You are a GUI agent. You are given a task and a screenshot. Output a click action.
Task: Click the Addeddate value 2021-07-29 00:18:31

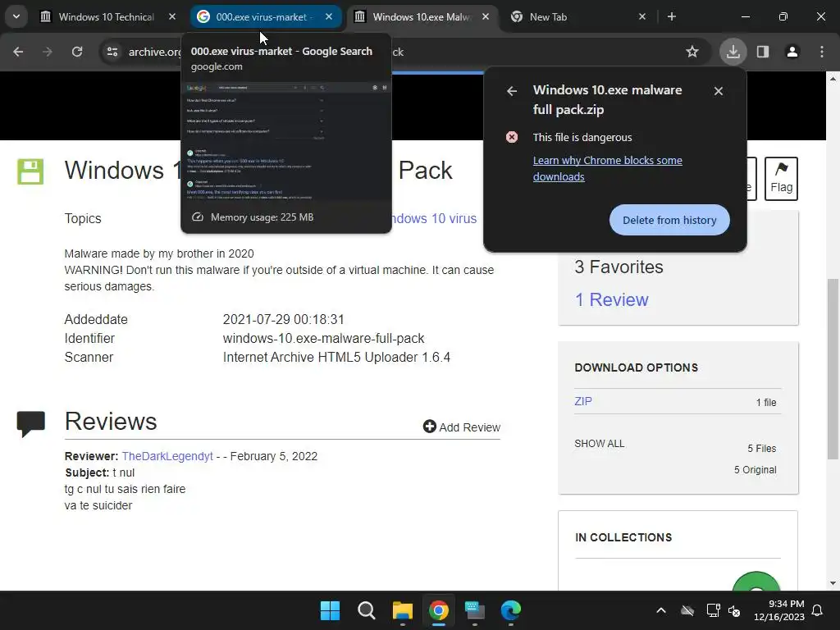[x=283, y=320]
